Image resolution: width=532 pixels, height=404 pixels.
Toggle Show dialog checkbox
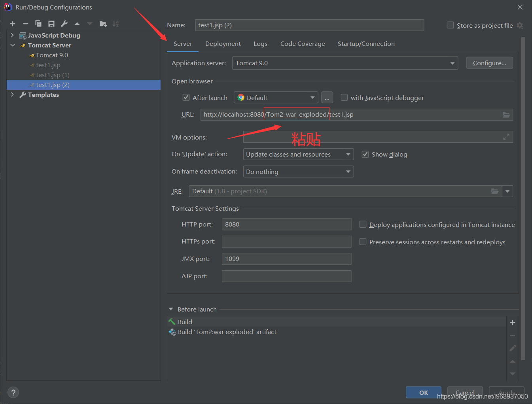click(365, 154)
